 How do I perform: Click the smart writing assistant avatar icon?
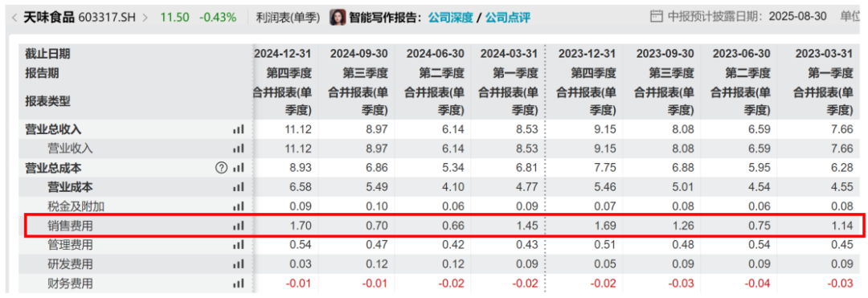(x=338, y=17)
